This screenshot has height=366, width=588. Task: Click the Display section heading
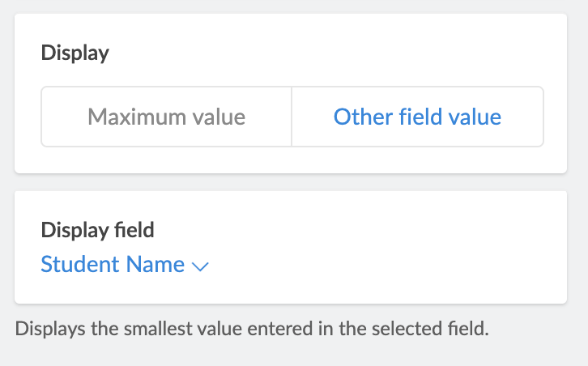tap(75, 53)
